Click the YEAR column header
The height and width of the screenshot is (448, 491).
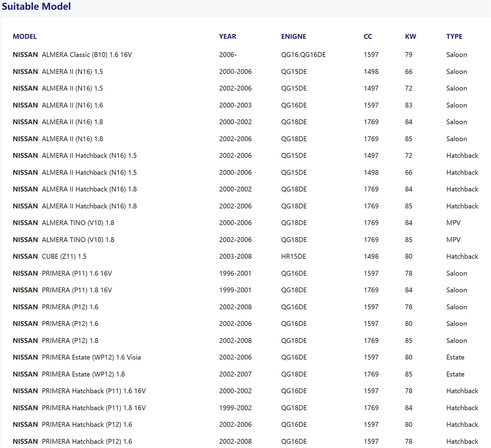(228, 37)
